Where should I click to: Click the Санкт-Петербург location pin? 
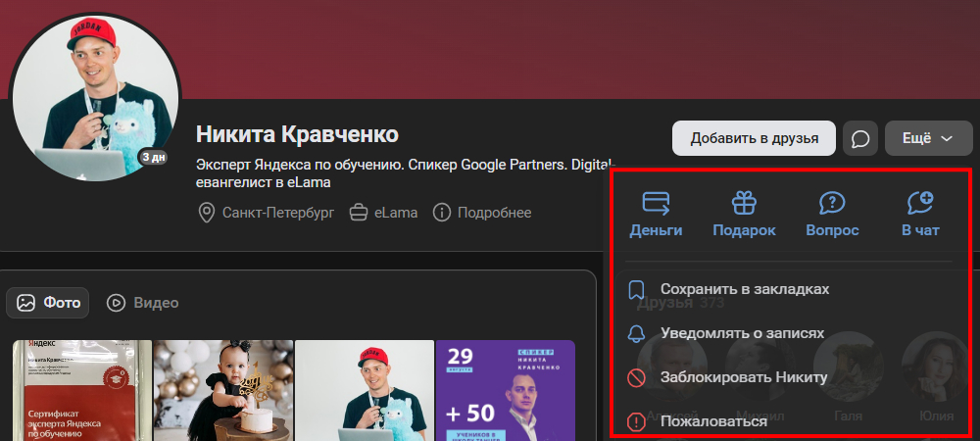tap(207, 212)
